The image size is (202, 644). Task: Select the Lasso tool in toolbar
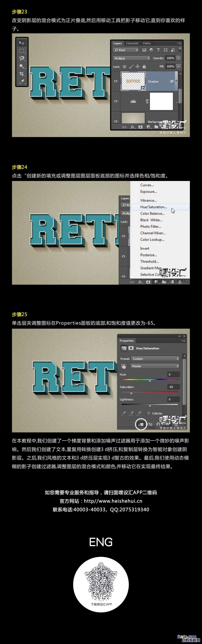click(x=22, y=58)
